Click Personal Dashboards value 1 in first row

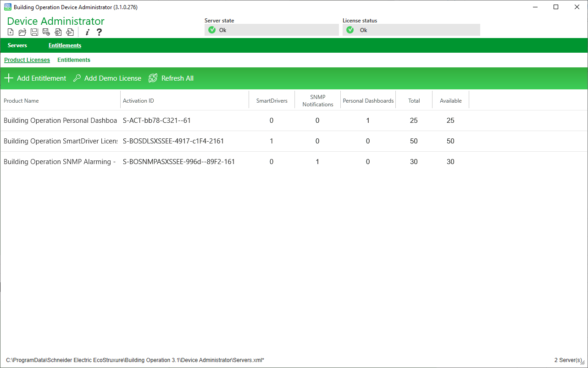(x=368, y=121)
